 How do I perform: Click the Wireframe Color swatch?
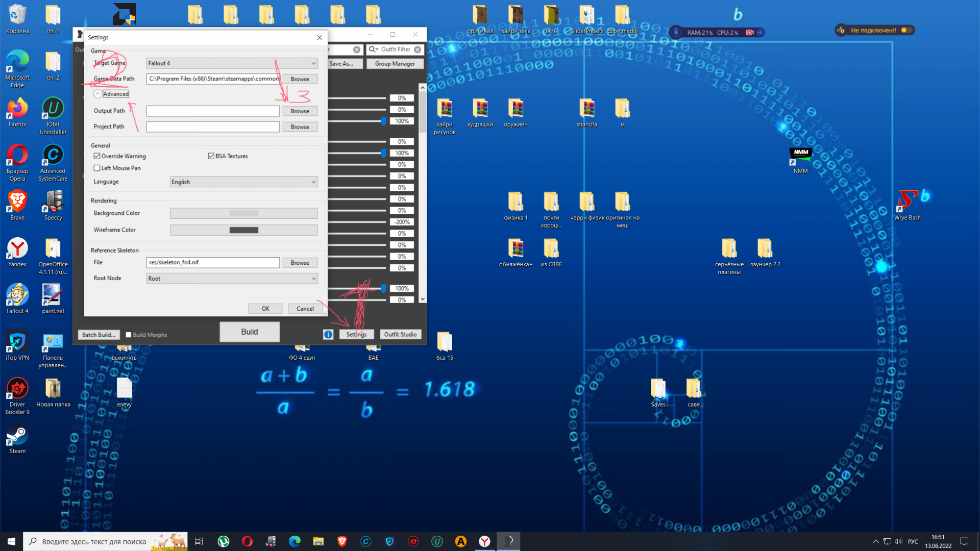pyautogui.click(x=243, y=230)
